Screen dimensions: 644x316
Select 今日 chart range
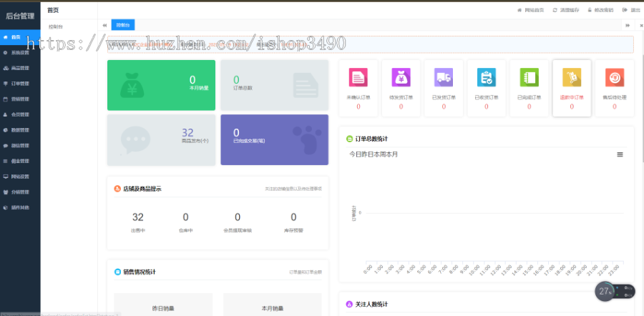click(x=355, y=154)
